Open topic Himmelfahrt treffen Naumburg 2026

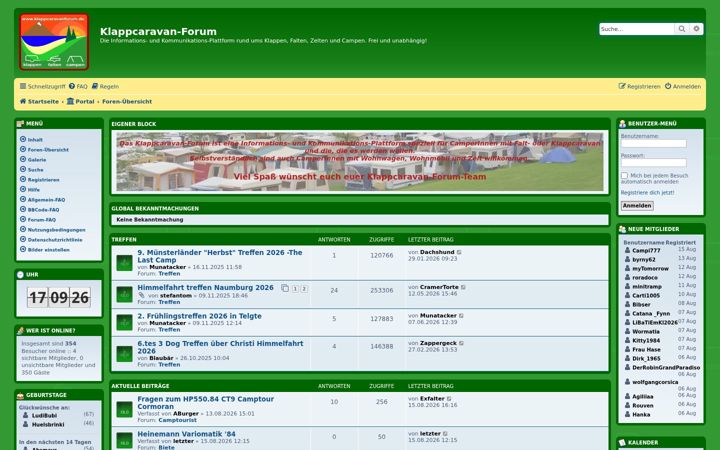(x=205, y=287)
